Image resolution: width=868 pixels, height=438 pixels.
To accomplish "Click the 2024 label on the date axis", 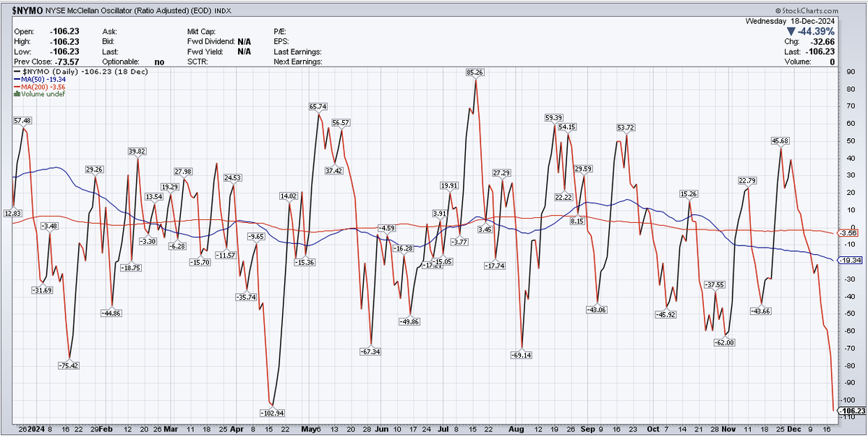I will [x=35, y=429].
